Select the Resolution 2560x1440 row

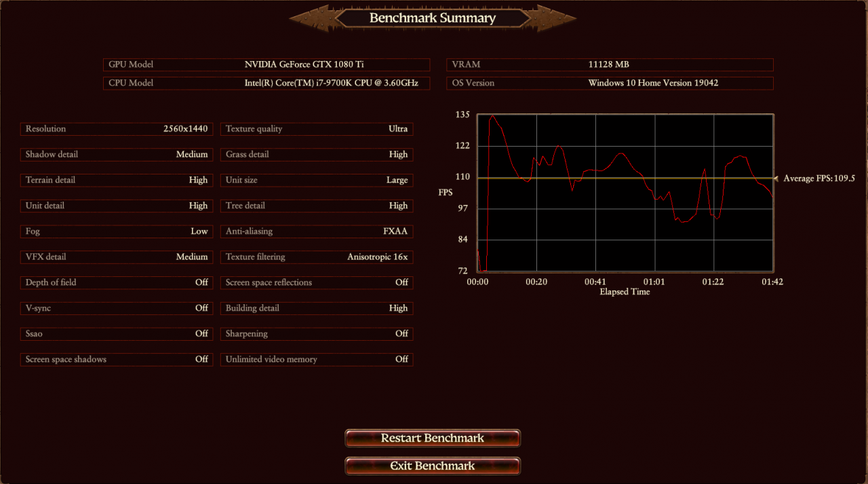(x=117, y=129)
